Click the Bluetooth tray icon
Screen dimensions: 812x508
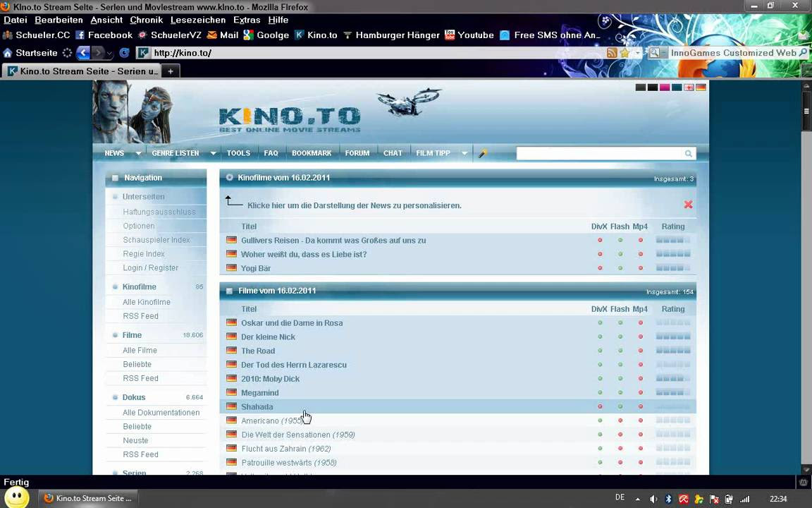pos(668,500)
